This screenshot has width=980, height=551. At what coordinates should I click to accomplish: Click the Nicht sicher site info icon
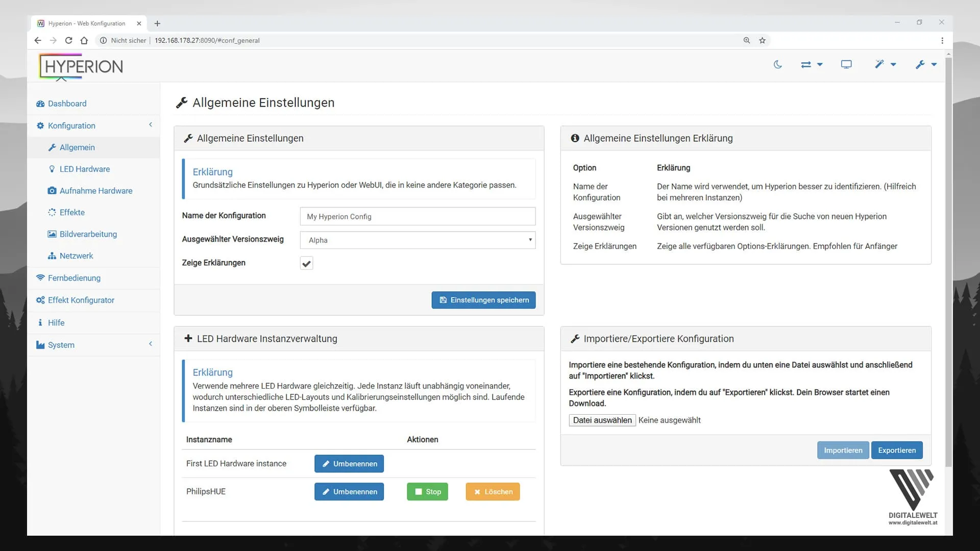click(103, 40)
